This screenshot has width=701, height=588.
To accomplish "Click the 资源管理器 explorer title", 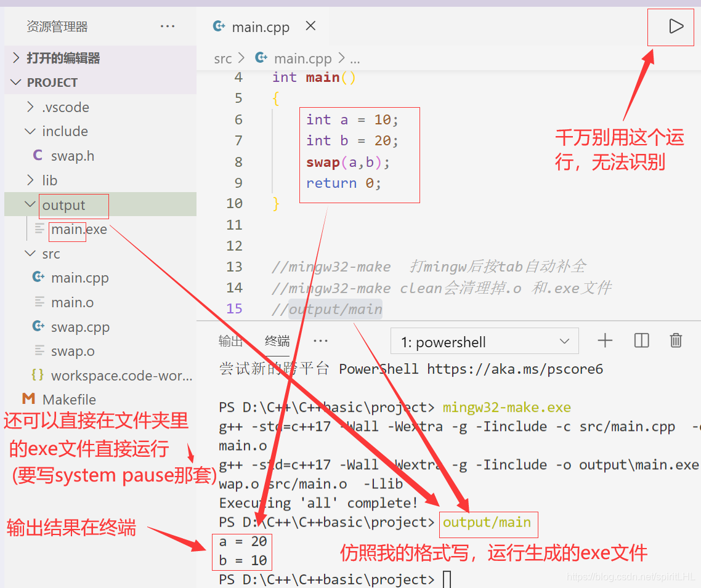I will [57, 27].
